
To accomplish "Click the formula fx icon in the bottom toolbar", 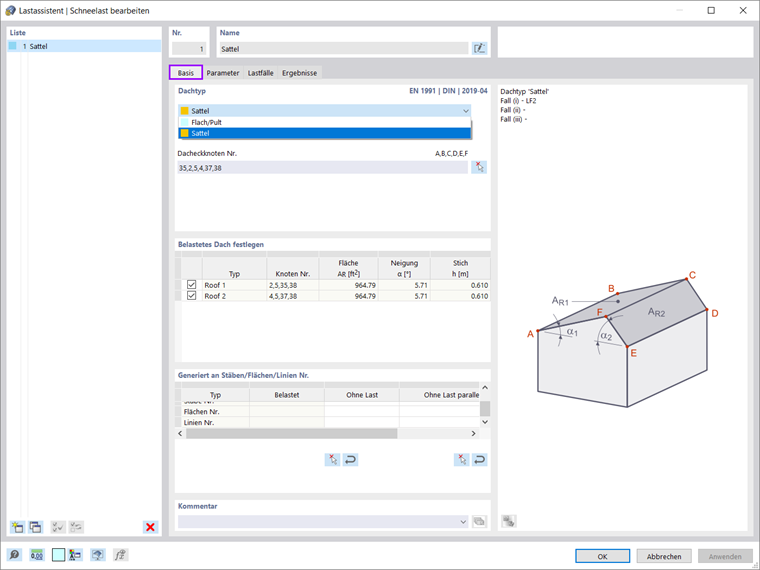I will point(120,555).
